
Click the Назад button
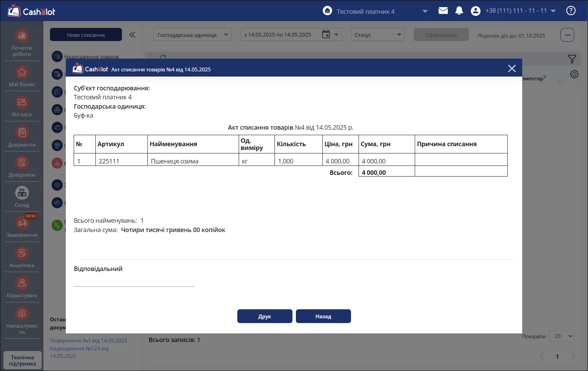323,316
